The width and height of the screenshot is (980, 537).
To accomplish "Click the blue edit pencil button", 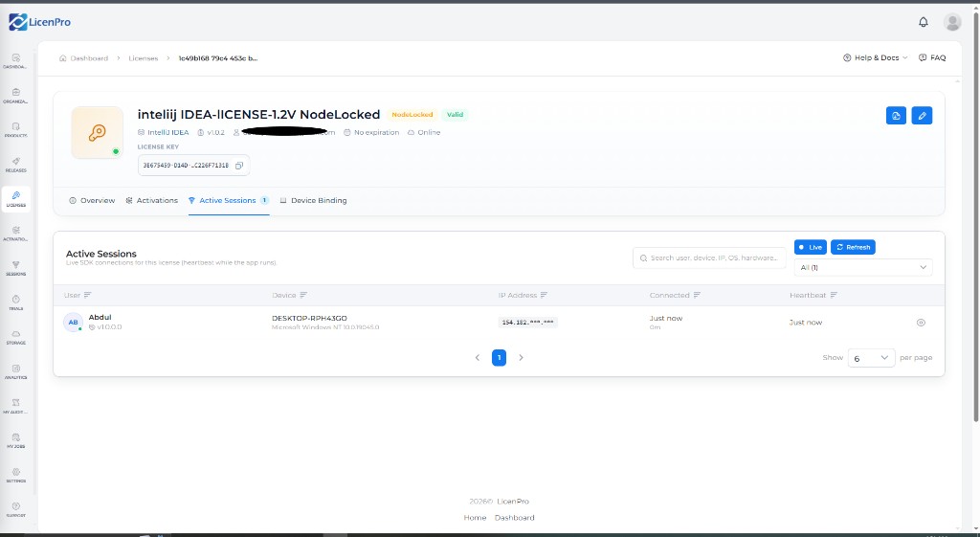I will (922, 116).
